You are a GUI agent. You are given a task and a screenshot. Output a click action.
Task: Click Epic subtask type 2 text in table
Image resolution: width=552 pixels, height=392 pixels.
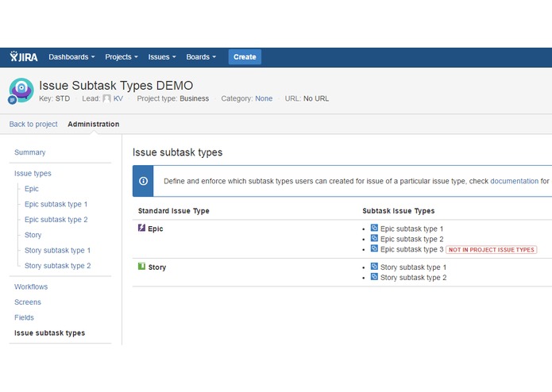click(412, 239)
